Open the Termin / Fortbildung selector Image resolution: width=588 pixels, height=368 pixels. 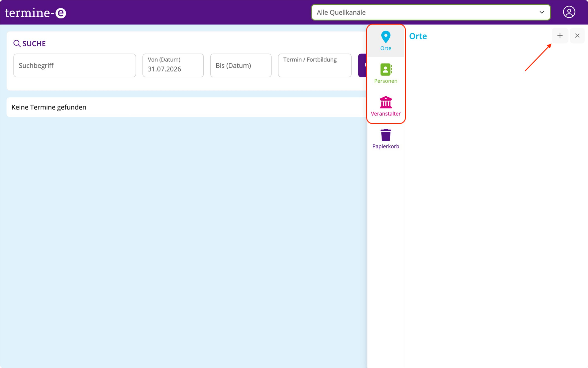click(x=315, y=66)
